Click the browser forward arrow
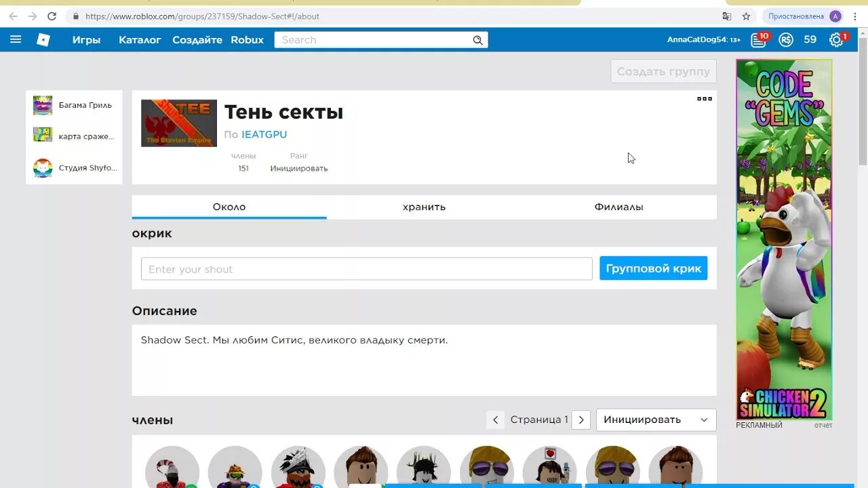Screen dimensions: 868x488 pos(33,16)
